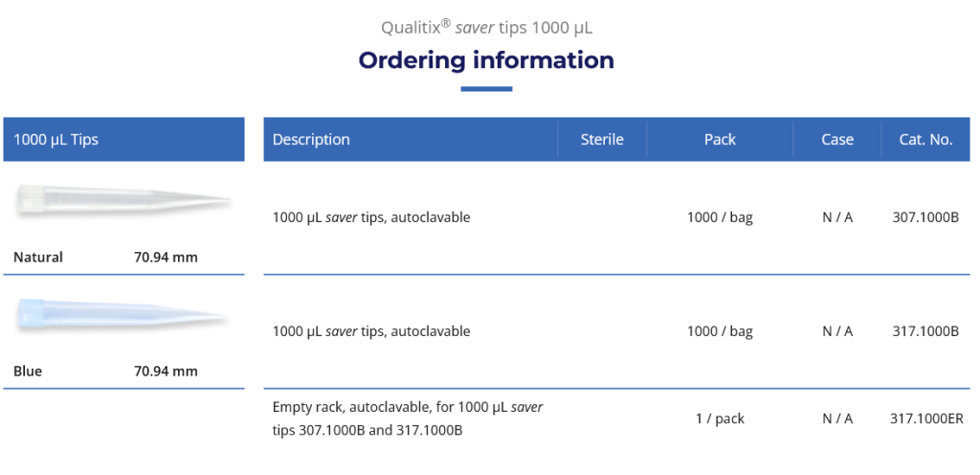Click the 1000 µL Tips header
This screenshot has width=980, height=475.
pyautogui.click(x=56, y=140)
